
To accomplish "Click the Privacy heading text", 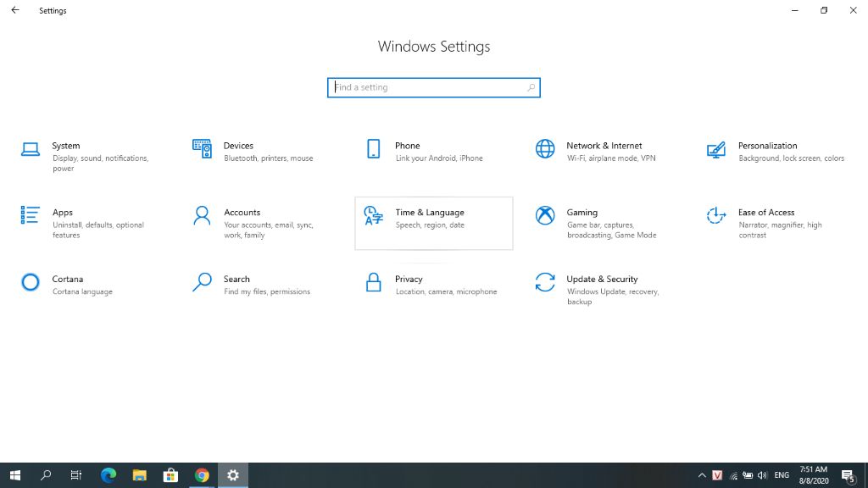I will pos(409,279).
